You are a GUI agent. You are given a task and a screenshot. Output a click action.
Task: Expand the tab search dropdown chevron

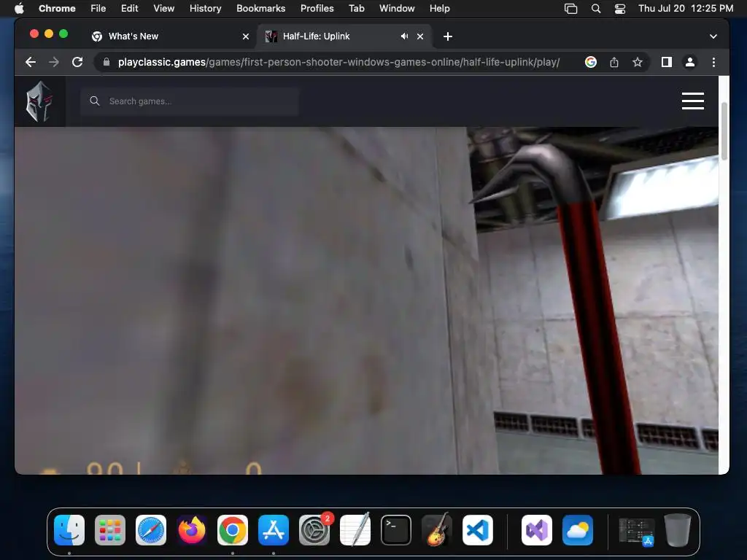[x=713, y=36]
